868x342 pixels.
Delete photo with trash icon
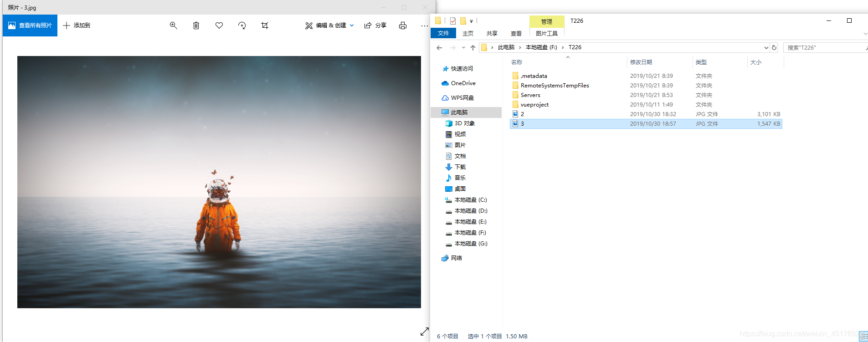click(196, 26)
